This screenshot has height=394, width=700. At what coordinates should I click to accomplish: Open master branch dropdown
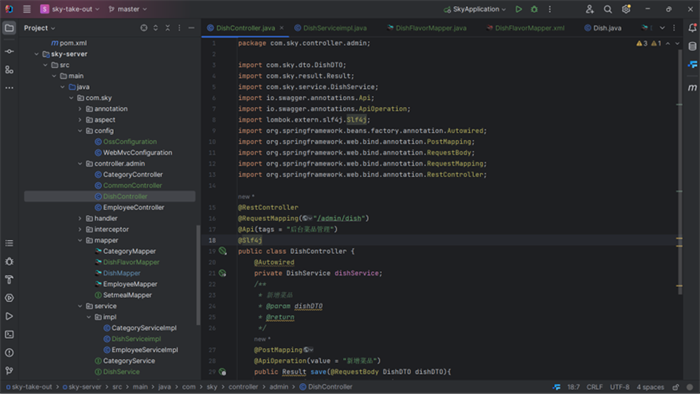click(x=128, y=9)
